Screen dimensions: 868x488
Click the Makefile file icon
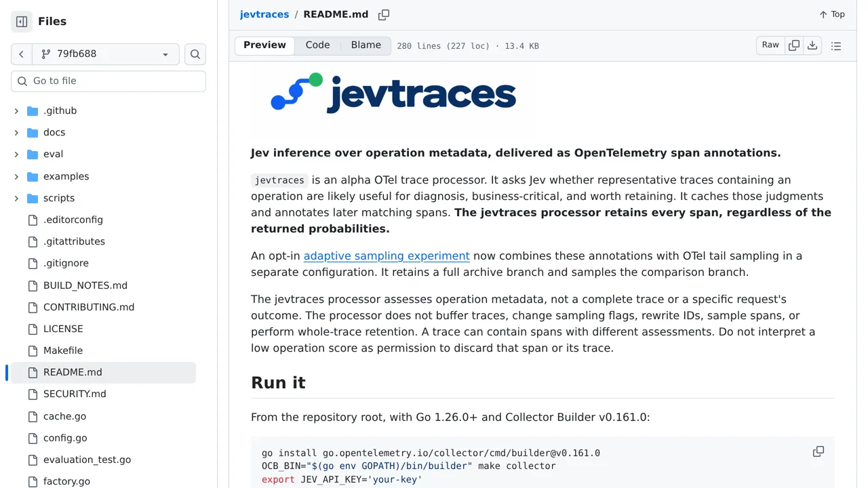33,351
